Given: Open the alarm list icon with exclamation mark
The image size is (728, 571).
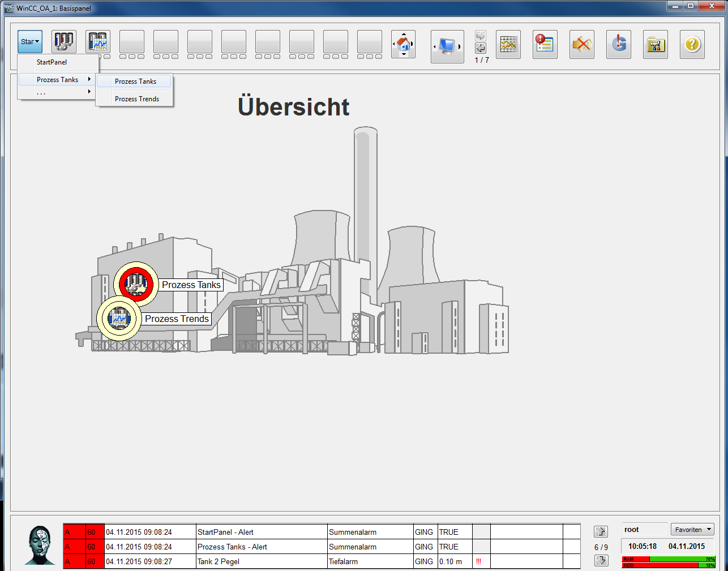Looking at the screenshot, I should [x=545, y=44].
